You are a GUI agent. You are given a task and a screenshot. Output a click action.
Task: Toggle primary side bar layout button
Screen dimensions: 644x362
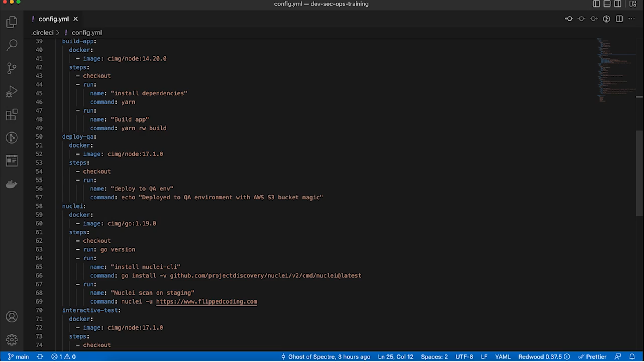click(596, 4)
